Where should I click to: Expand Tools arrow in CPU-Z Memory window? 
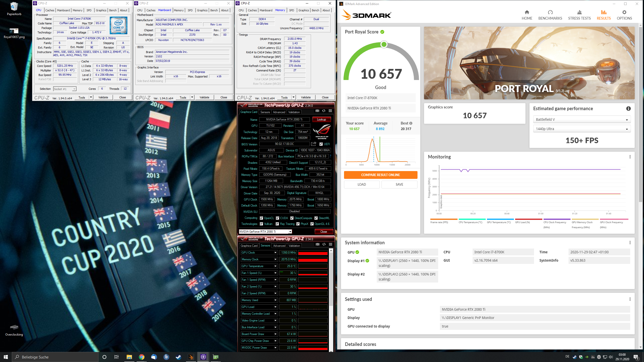point(293,97)
